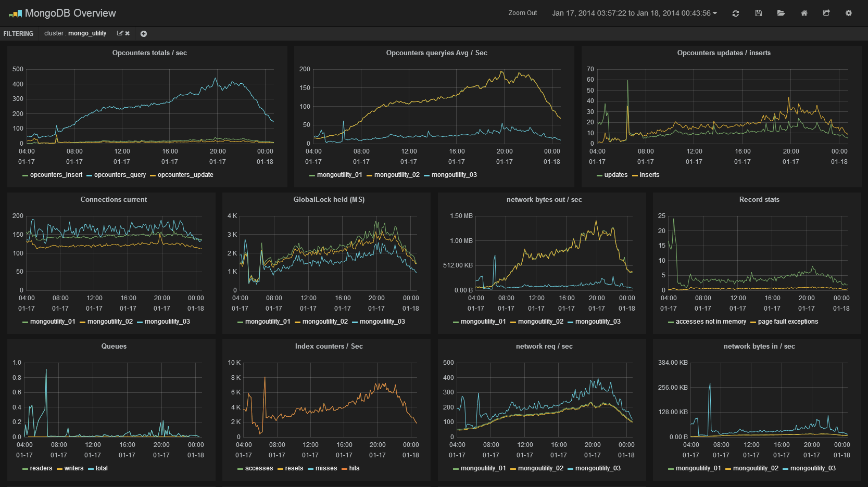868x487 pixels.
Task: Open Opcounters updates / inserts panel menu
Action: pyautogui.click(x=724, y=53)
